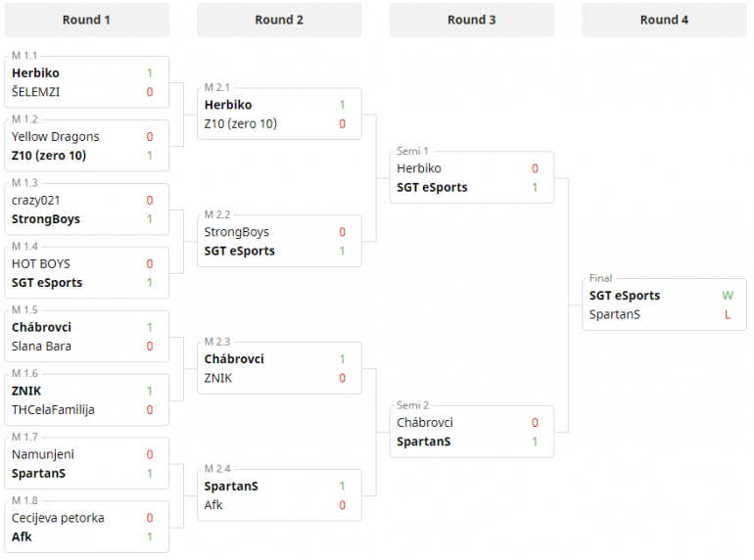Image resolution: width=754 pixels, height=560 pixels.
Task: Select THCelaFamilija in match M 1.6
Action: [53, 410]
